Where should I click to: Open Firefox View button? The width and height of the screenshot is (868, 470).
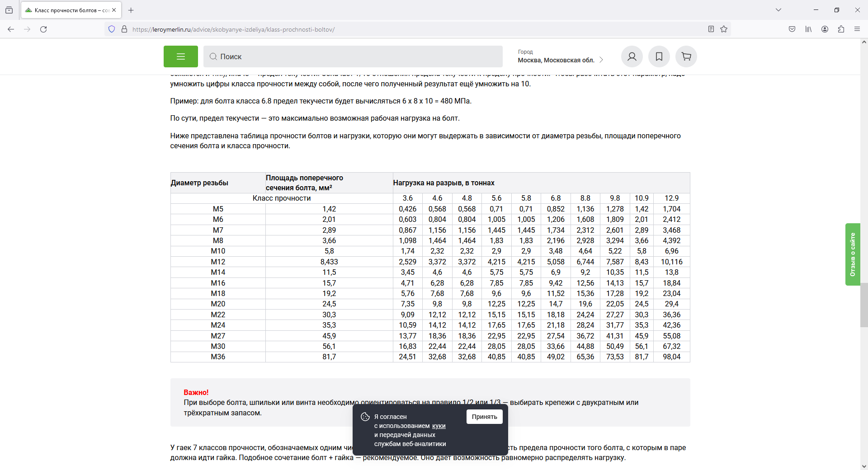9,10
